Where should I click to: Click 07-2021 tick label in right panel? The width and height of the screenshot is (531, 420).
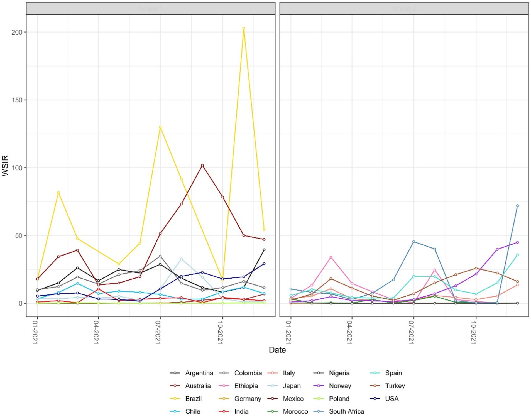[x=412, y=332]
